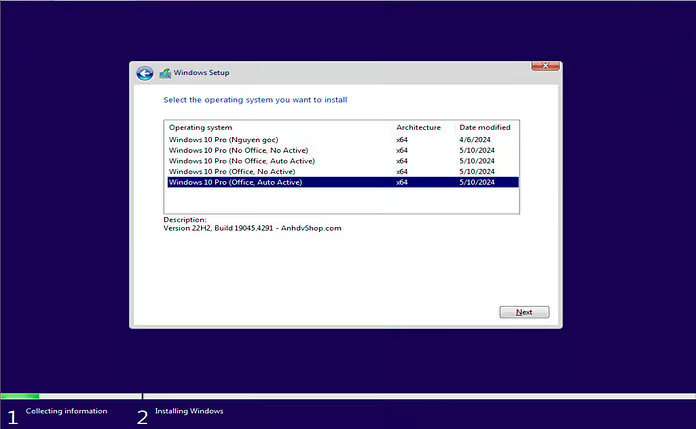Click the Date modified column header
Screen dimensions: 696x429
[x=485, y=127]
